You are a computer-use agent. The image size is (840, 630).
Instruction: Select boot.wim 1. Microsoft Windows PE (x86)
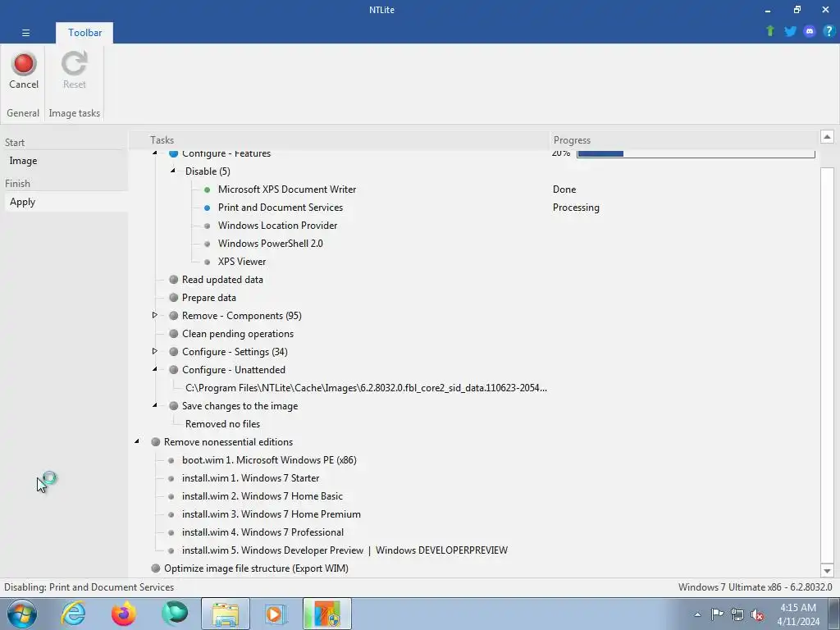pyautogui.click(x=269, y=460)
